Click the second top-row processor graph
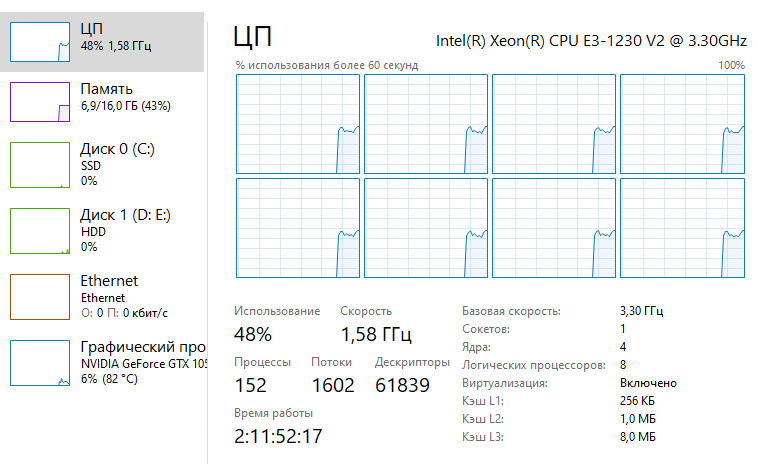The width and height of the screenshot is (758, 471). click(x=426, y=124)
